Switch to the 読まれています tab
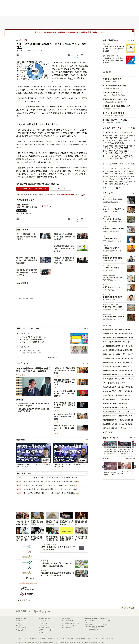The height and width of the screenshot is (644, 139). [111, 132]
